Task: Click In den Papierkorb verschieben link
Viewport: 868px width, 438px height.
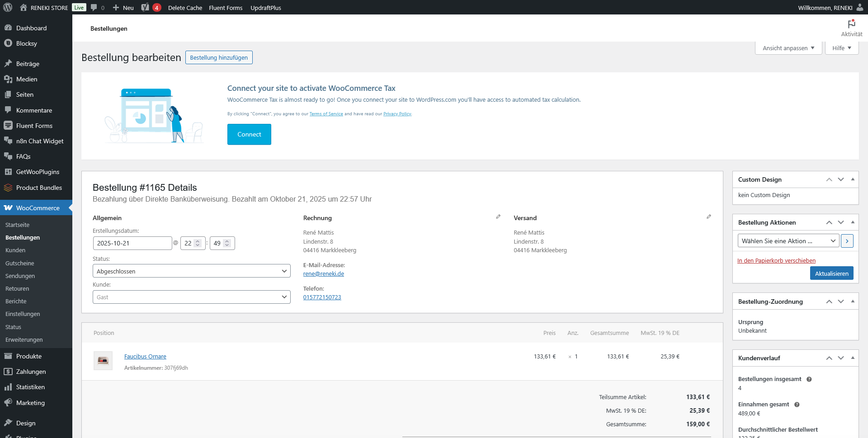Action: coord(776,261)
